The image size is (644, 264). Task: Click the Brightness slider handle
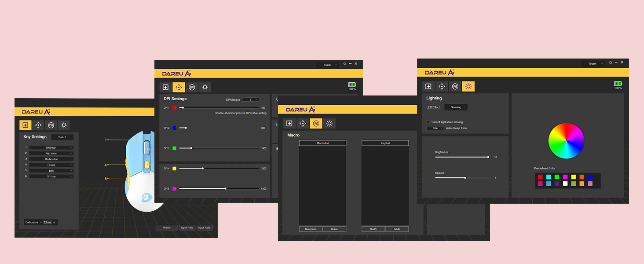488,157
